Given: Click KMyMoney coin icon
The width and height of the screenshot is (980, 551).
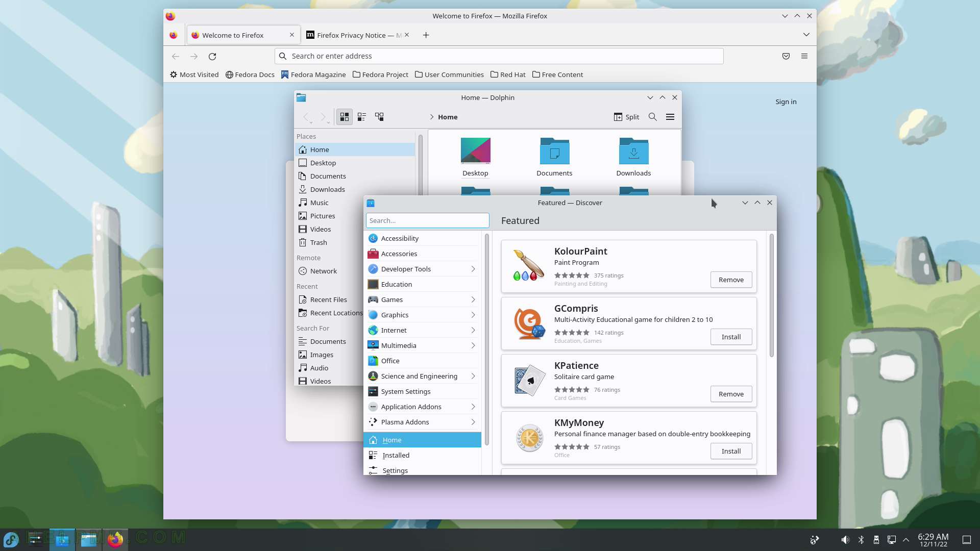Looking at the screenshot, I should click(529, 437).
